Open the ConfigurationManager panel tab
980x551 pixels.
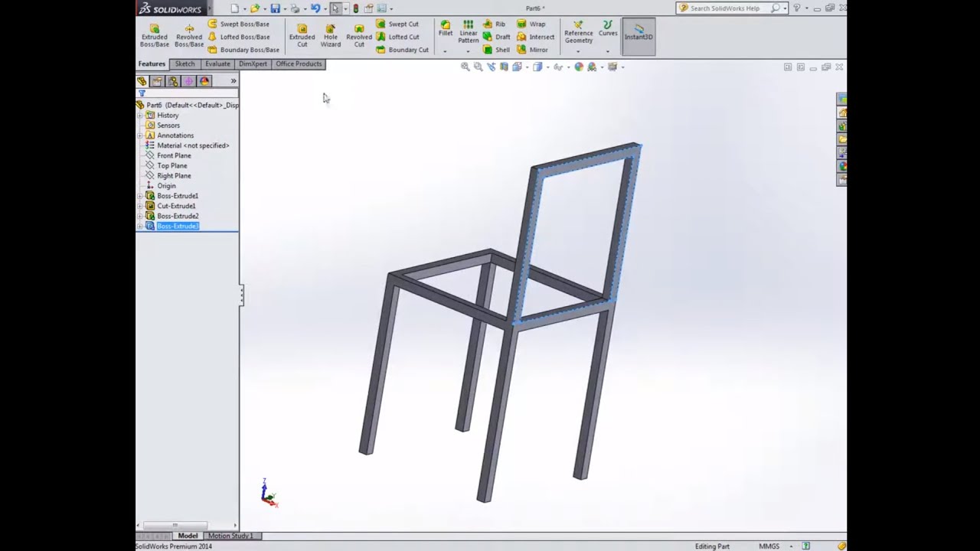click(x=173, y=81)
